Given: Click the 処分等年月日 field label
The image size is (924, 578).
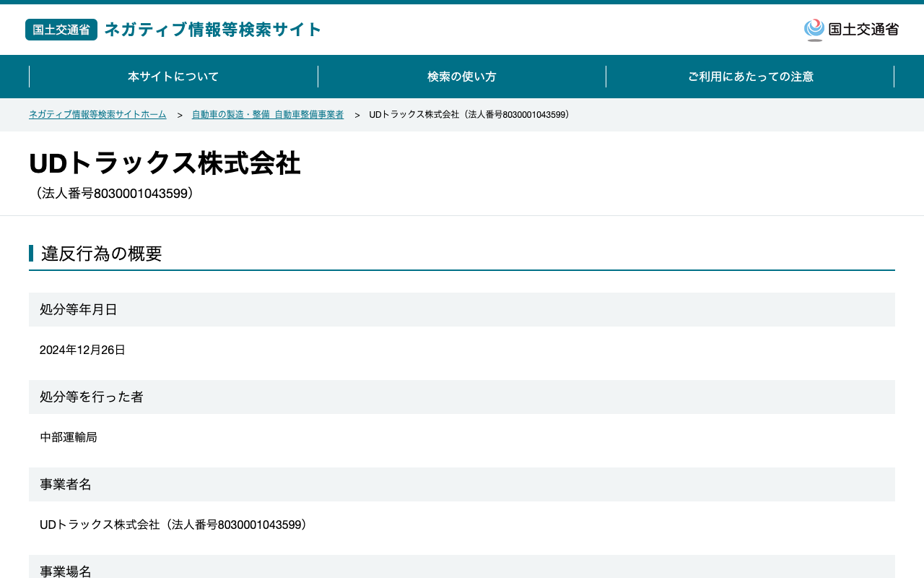Looking at the screenshot, I should [79, 309].
